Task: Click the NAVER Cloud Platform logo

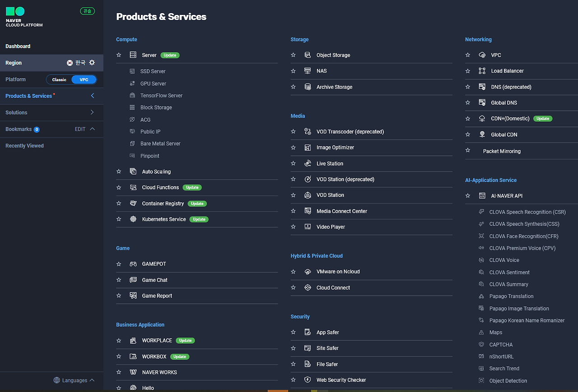Action: coord(24,17)
